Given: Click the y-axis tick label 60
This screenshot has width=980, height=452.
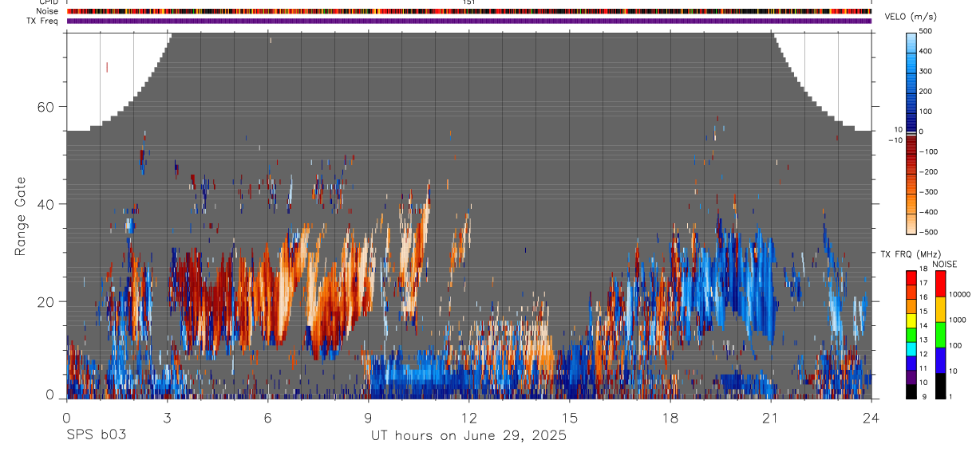Looking at the screenshot, I should coord(45,107).
